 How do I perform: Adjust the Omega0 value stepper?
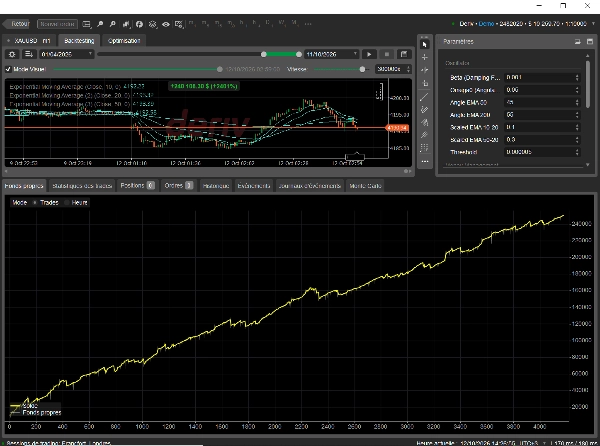(x=577, y=90)
